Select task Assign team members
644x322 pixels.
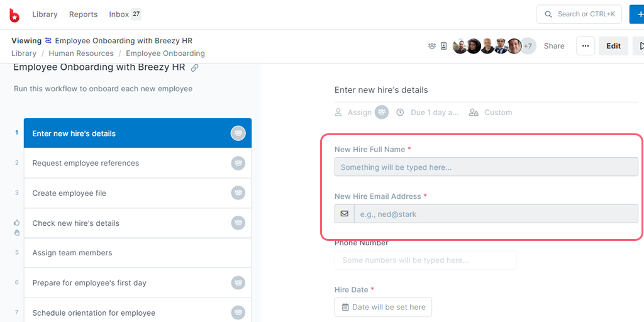click(x=138, y=253)
